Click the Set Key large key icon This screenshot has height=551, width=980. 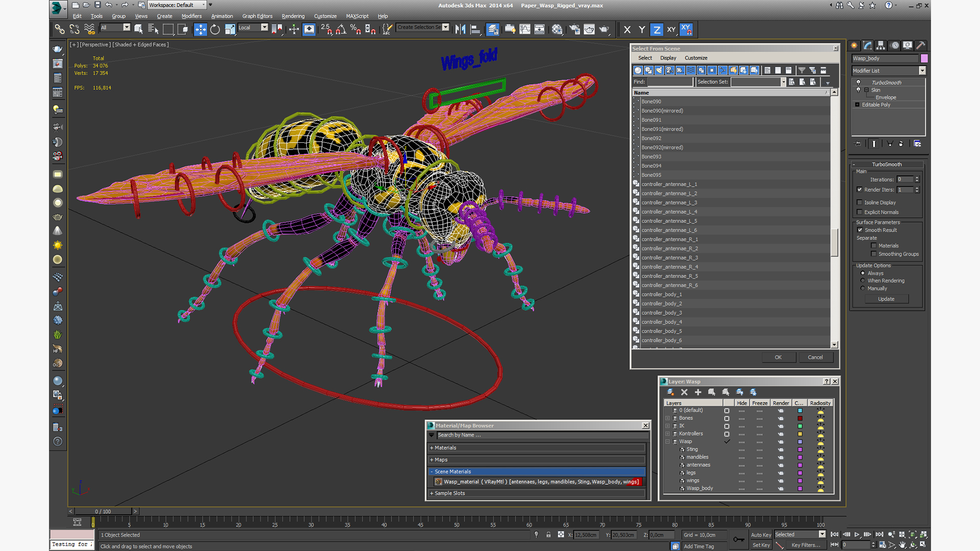(738, 539)
